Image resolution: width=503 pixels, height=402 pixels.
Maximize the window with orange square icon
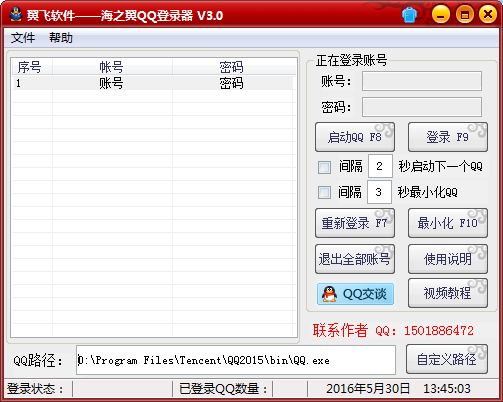pos(464,15)
